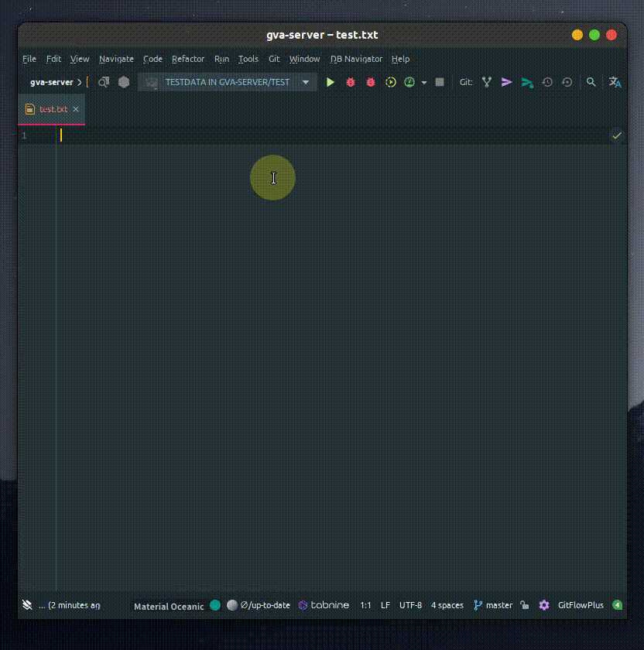The image size is (644, 650).
Task: Click the Git commit icon
Action: click(507, 82)
